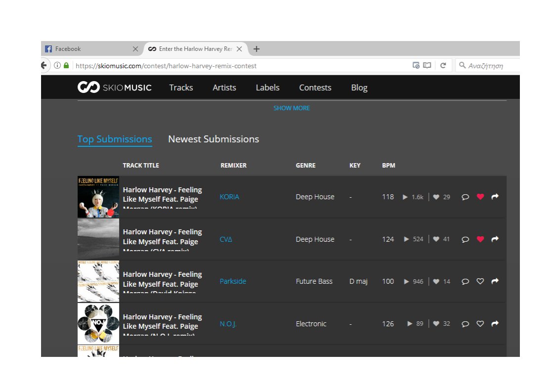Open comments on the Parkside remix

pyautogui.click(x=465, y=282)
